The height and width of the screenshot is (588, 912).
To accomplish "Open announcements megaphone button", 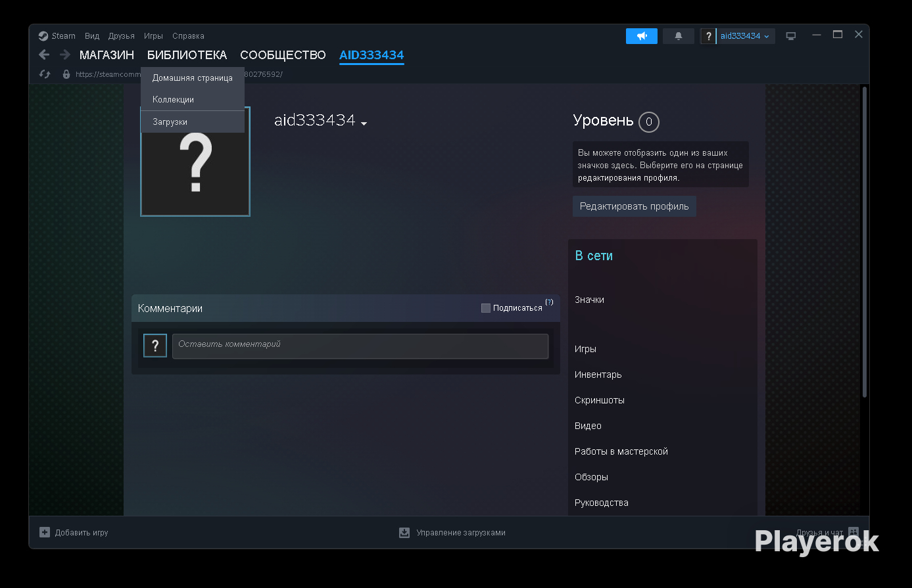I will pos(641,36).
